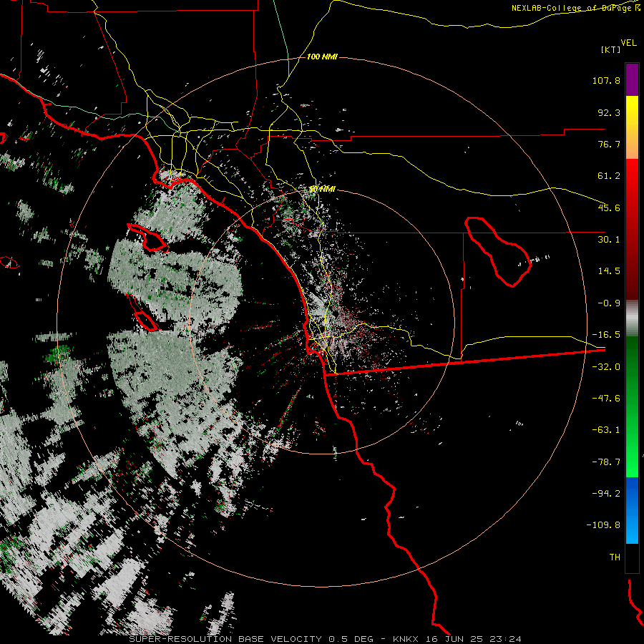Click the Super-Resolution Base Velocity caption

(x=326, y=639)
